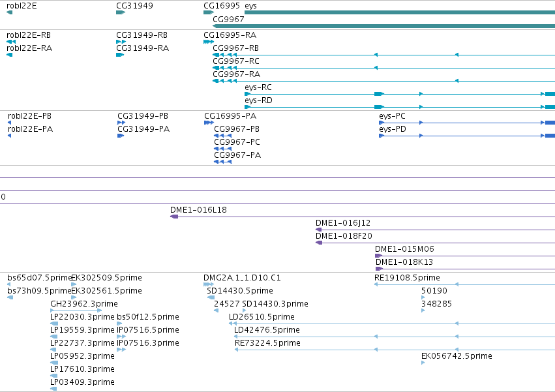Viewport: 555px width, 392px height.
Task: Click BAC clone DME1-016L18 label
Action: [x=198, y=210]
